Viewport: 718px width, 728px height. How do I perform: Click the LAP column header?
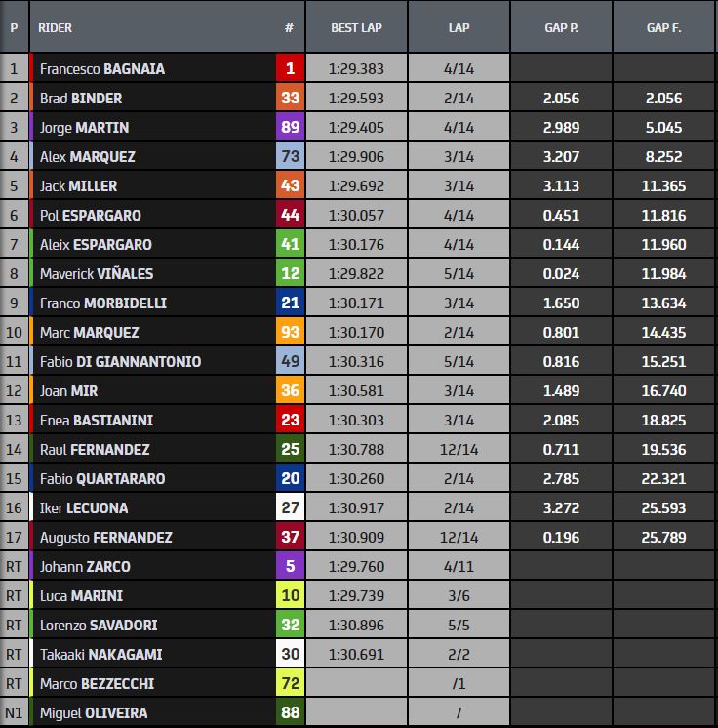pos(459,27)
